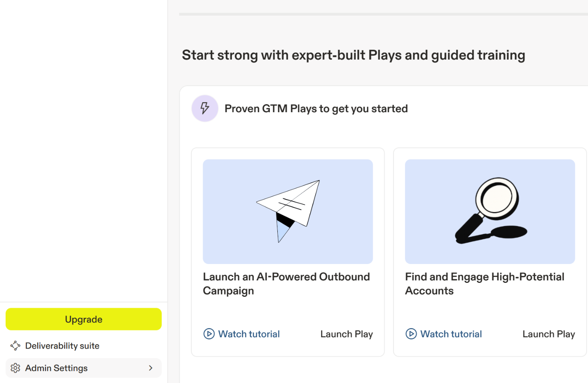Click the Admin Settings gear icon
The image size is (588, 383).
pos(15,368)
